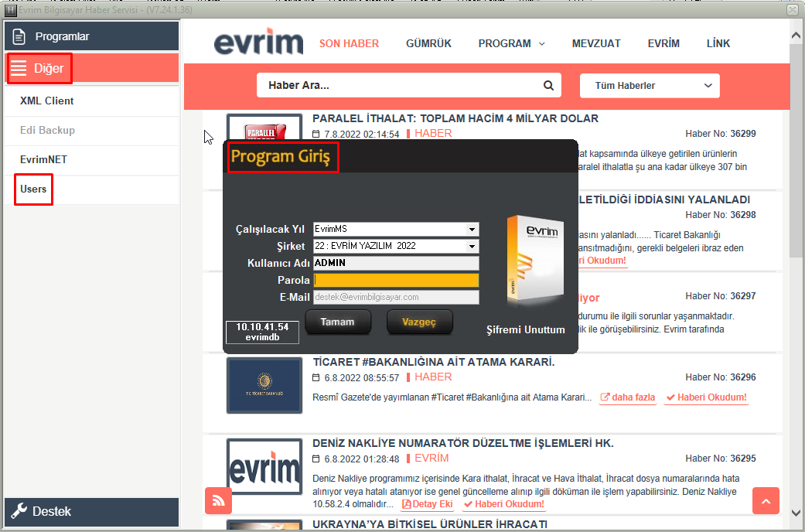Screen dimensions: 805x532
Task: Open the LİNK menu item
Action: (x=718, y=43)
